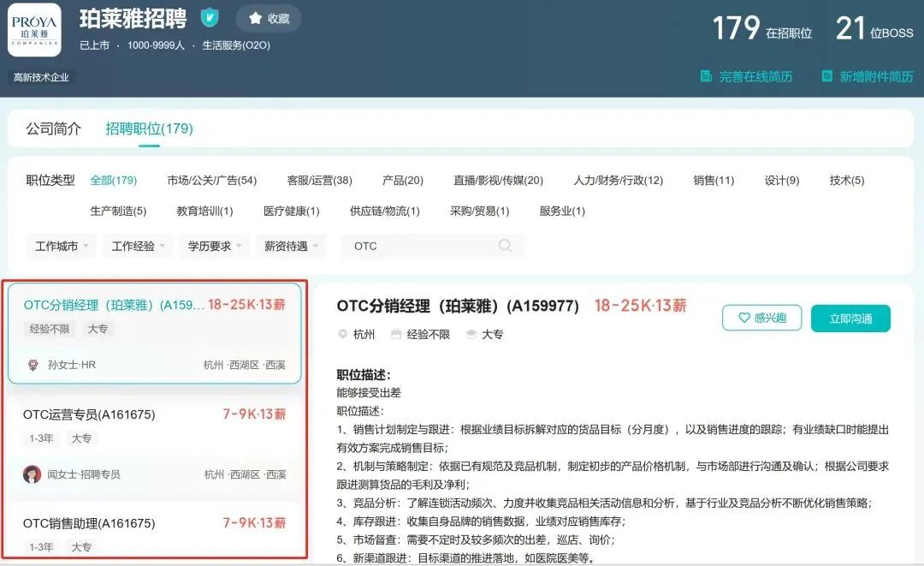Click the 21 位BOSS count

click(x=874, y=28)
